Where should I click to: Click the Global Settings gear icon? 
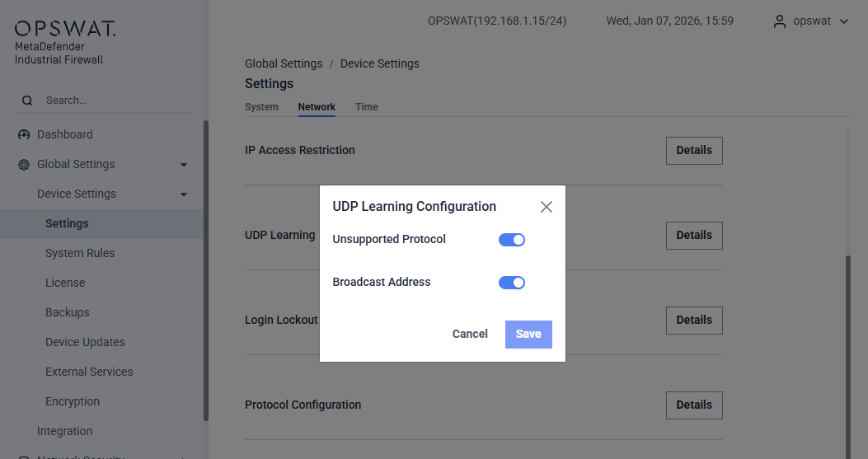pos(24,165)
